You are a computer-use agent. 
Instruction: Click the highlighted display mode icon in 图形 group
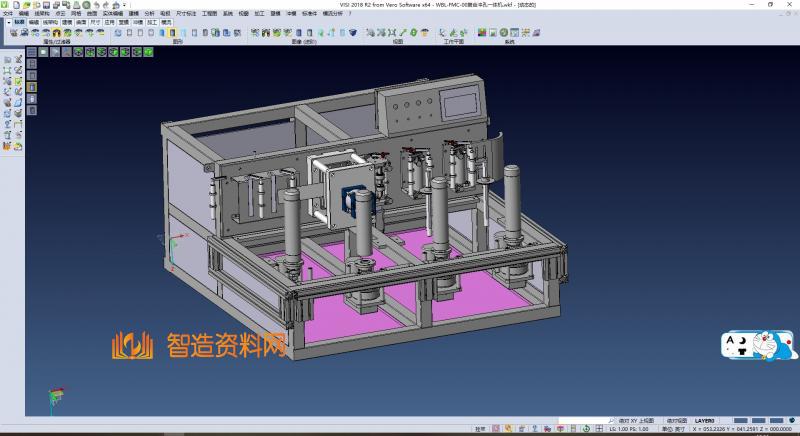coord(173,33)
